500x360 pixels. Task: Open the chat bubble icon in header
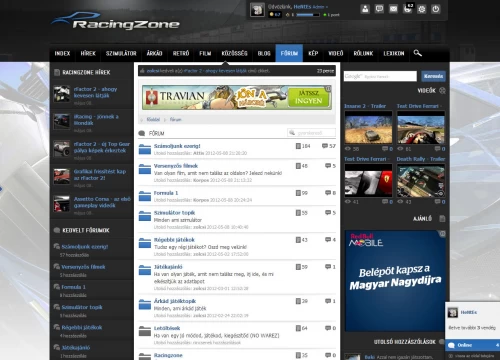379,9
